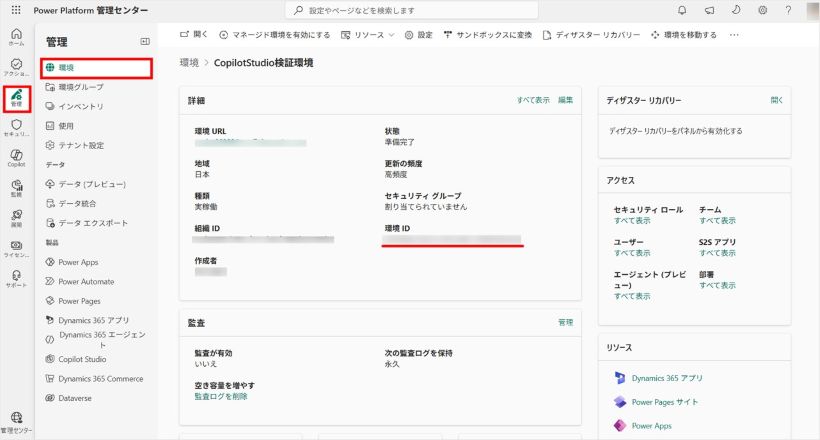Open Power Apps resource link

pos(651,426)
